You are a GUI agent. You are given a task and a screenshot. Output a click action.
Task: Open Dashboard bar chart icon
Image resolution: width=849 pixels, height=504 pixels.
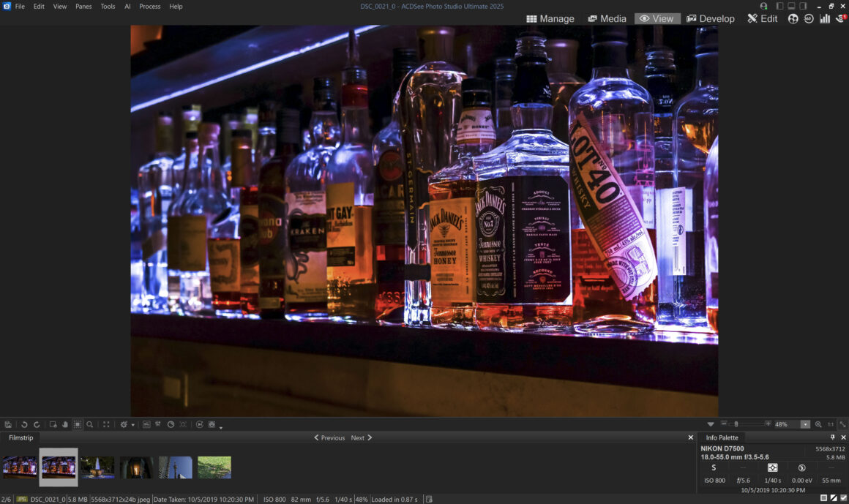click(x=825, y=18)
